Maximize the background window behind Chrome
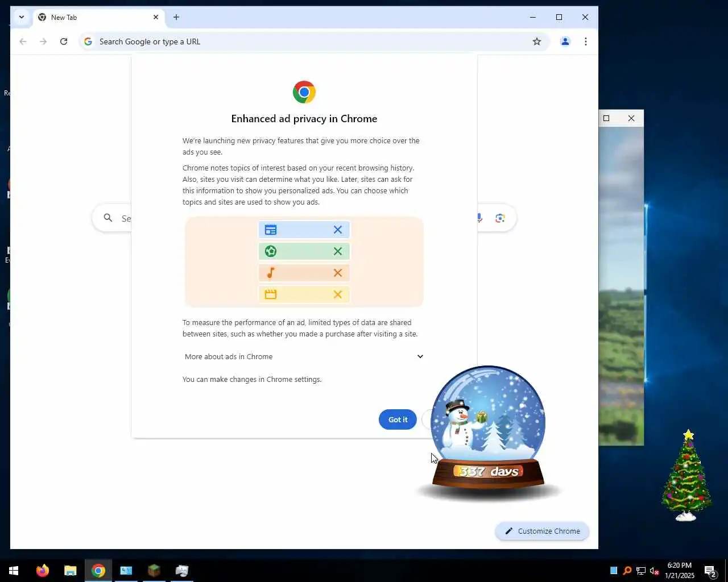This screenshot has width=728, height=582. point(606,118)
